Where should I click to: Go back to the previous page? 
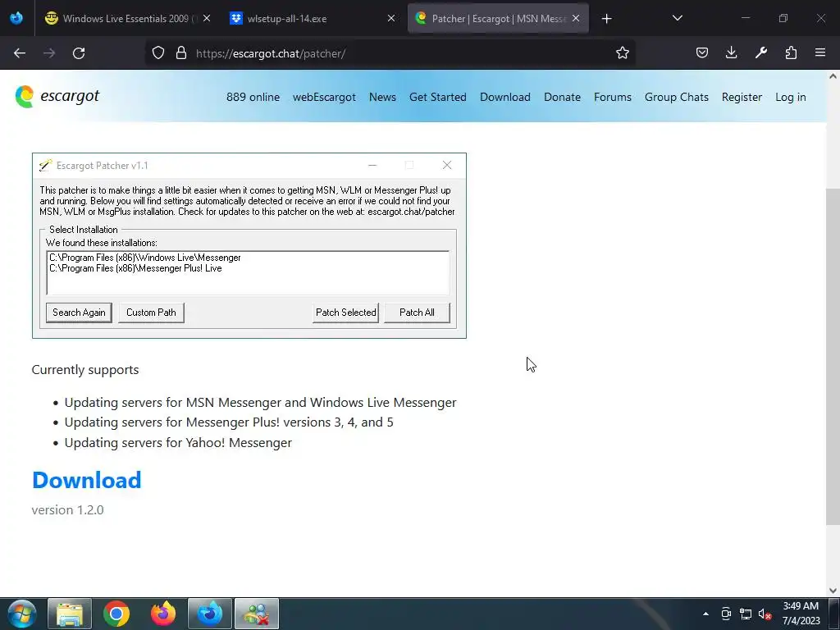coord(20,53)
